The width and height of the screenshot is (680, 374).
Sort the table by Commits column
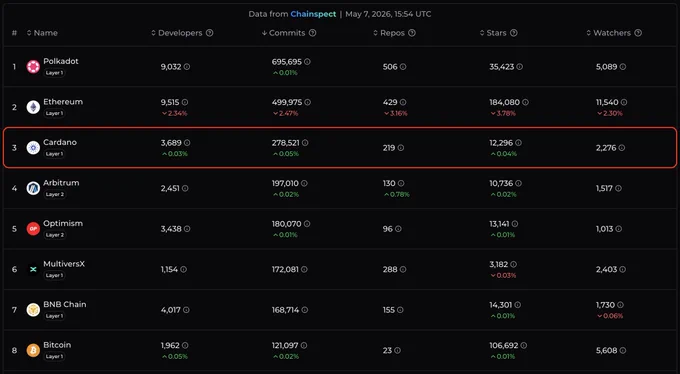click(284, 33)
